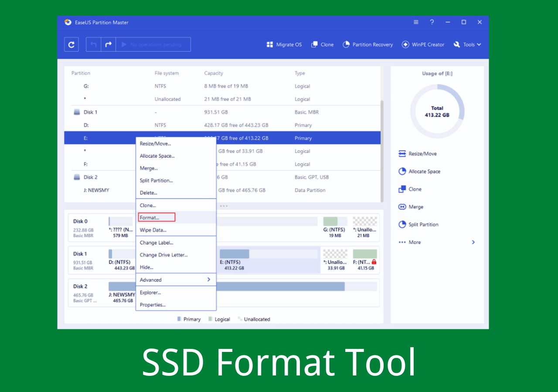Choose Format... from context menu
This screenshot has width=558, height=392.
point(150,217)
